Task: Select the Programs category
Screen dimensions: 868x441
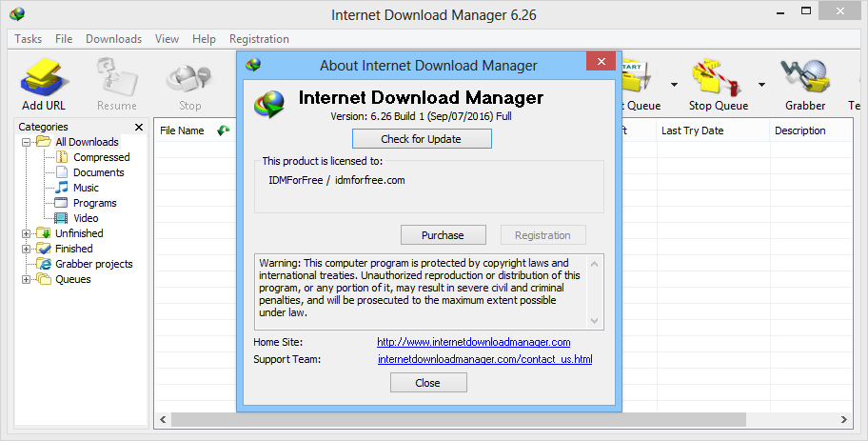Action: (94, 203)
